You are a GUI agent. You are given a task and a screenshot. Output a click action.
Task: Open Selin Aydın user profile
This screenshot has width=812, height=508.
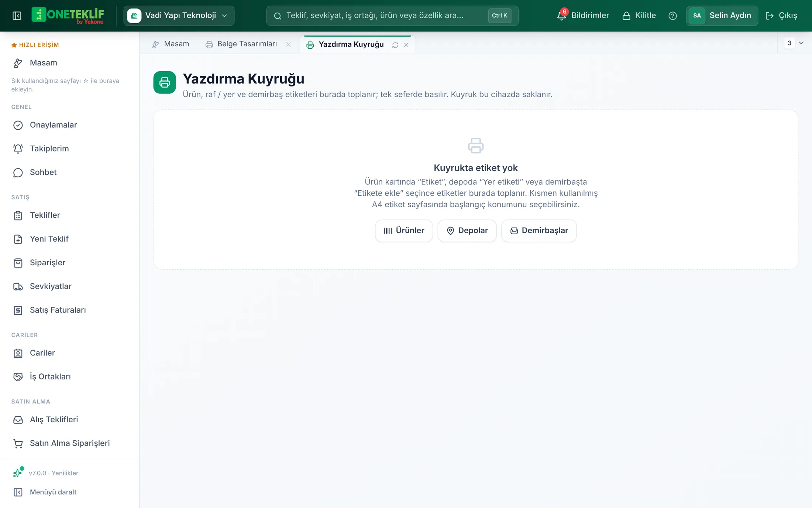click(x=722, y=16)
